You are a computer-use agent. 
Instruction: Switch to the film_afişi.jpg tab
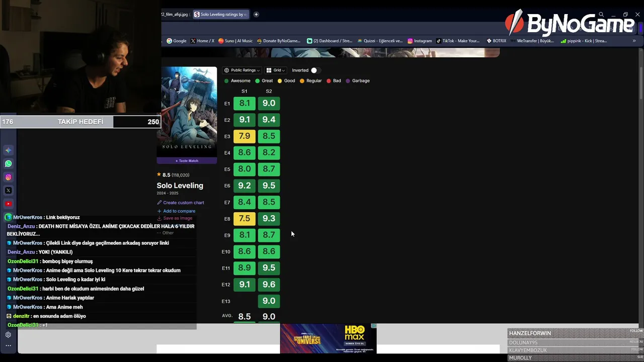tap(175, 15)
